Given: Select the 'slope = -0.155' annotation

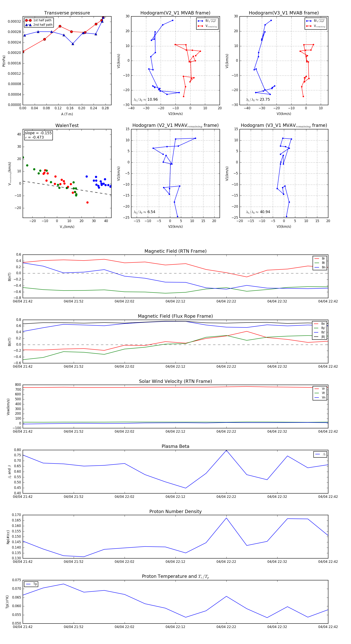Looking at the screenshot, I should (38, 133).
